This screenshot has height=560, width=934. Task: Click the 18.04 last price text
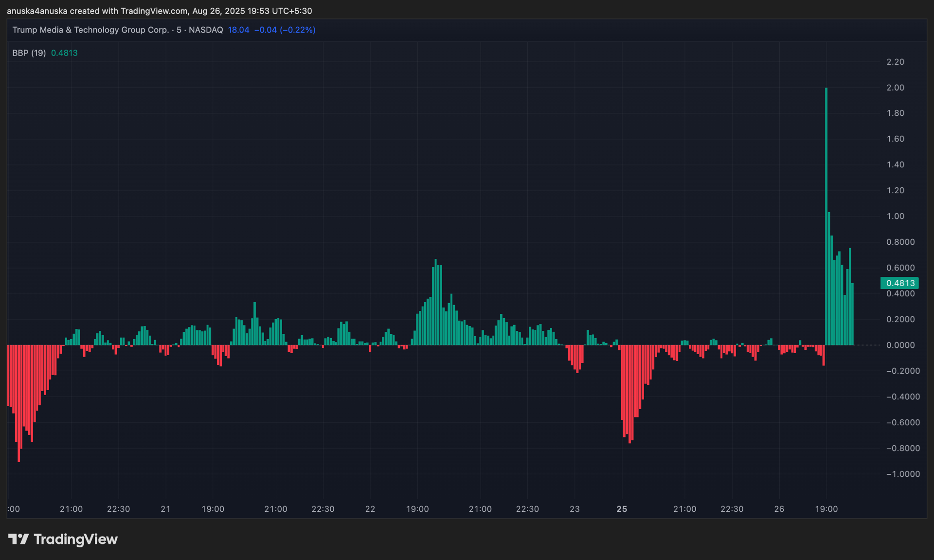click(x=238, y=30)
